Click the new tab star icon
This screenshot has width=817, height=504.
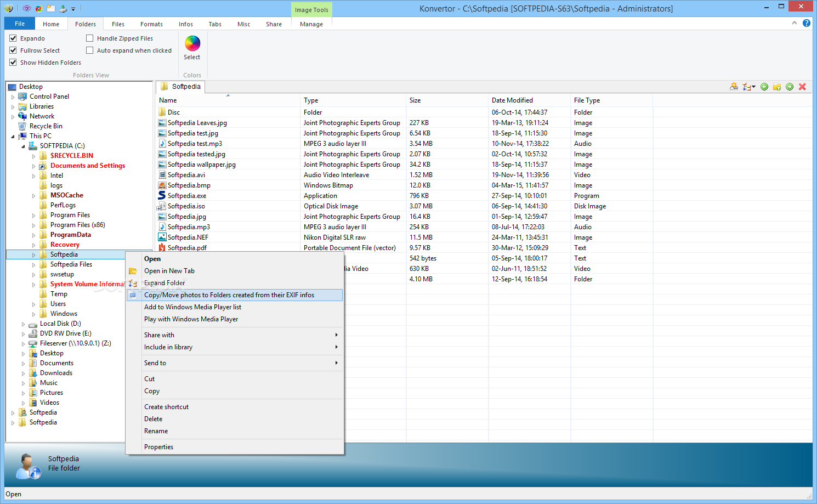pos(734,87)
